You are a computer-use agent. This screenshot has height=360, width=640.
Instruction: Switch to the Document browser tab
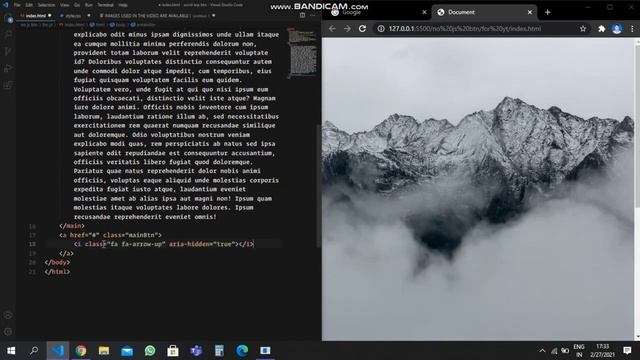tap(484, 12)
